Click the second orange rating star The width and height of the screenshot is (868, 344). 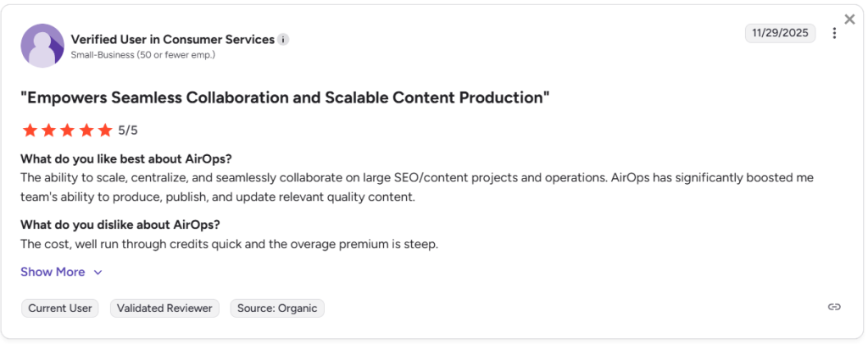(x=48, y=130)
